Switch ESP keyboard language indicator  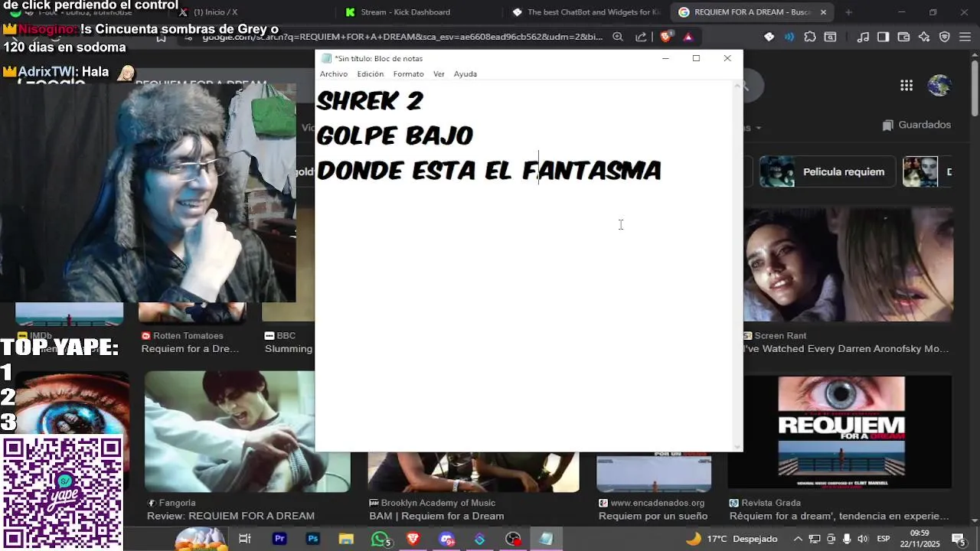coord(884,539)
